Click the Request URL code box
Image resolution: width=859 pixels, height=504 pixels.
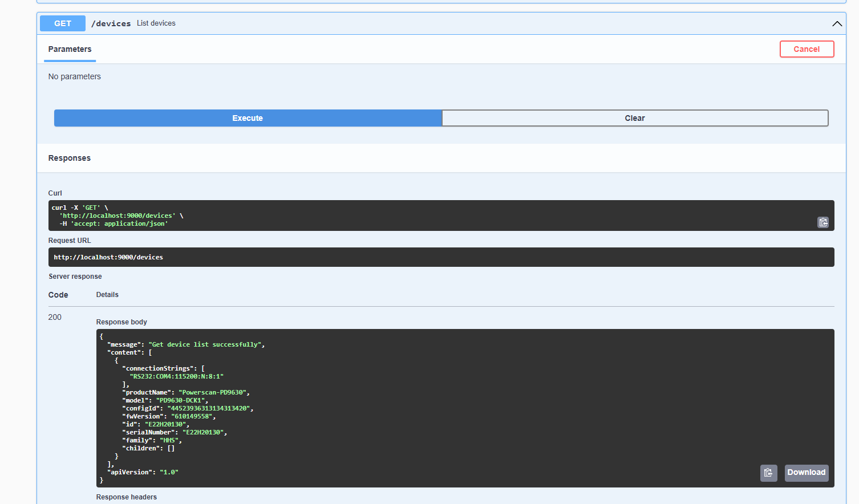click(440, 257)
